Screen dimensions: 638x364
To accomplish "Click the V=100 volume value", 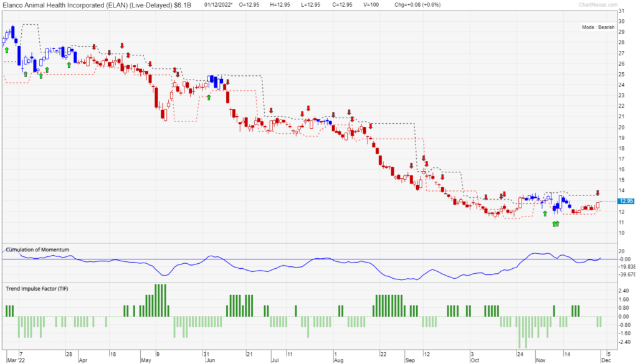I will 371,5.
